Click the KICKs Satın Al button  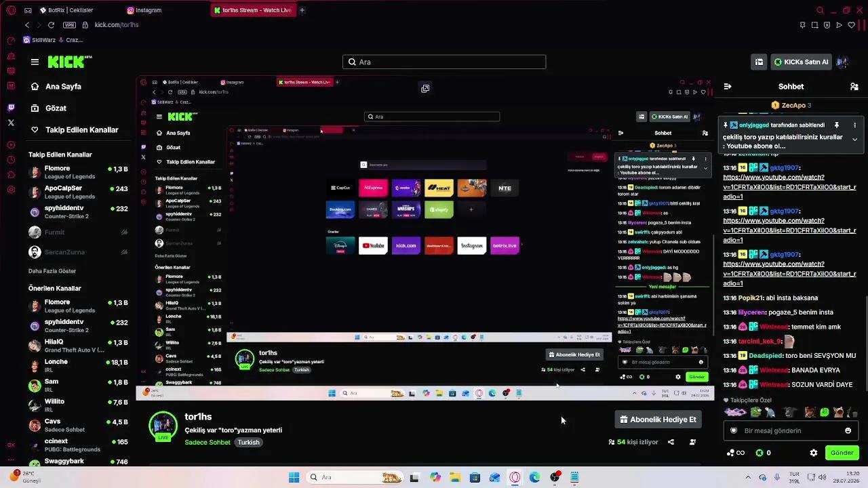pyautogui.click(x=802, y=62)
